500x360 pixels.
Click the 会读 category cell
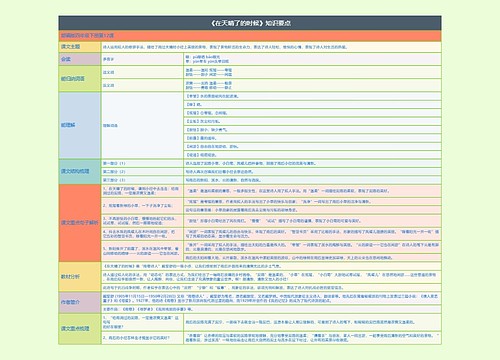[x=80, y=59]
